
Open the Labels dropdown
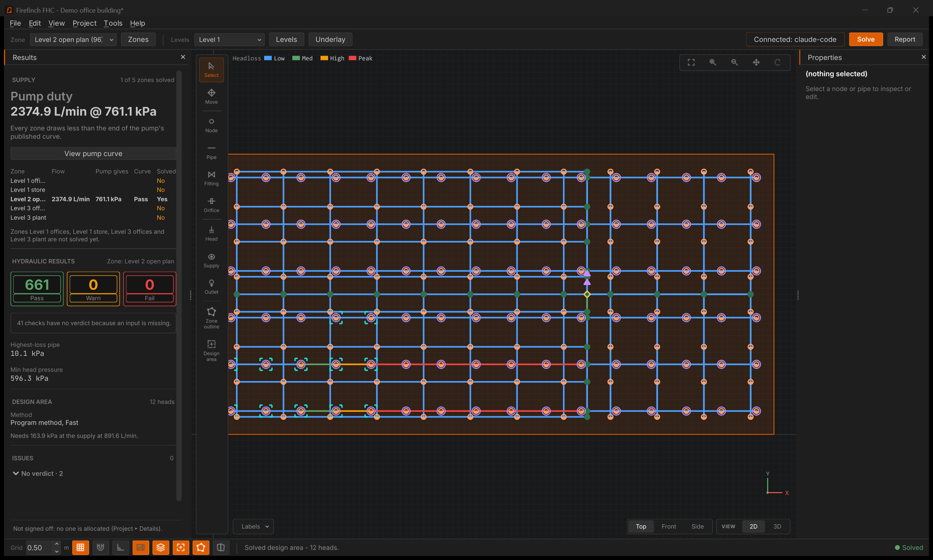[x=253, y=526]
